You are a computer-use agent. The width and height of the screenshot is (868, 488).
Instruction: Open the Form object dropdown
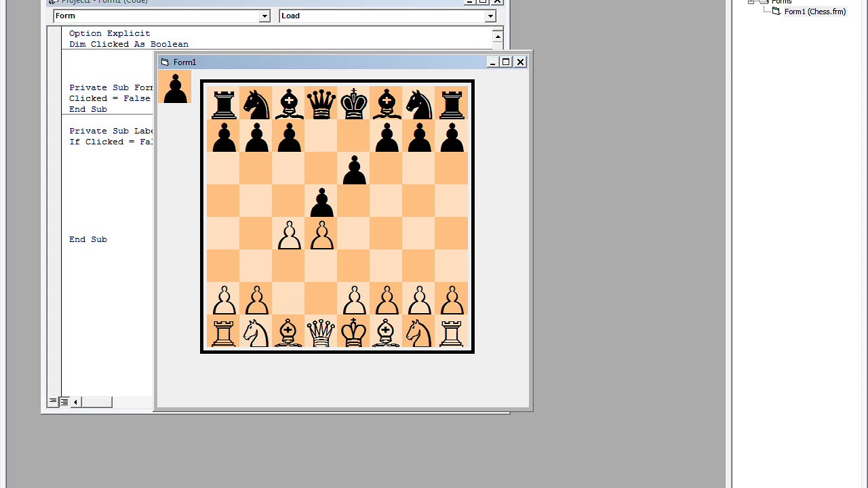point(264,16)
